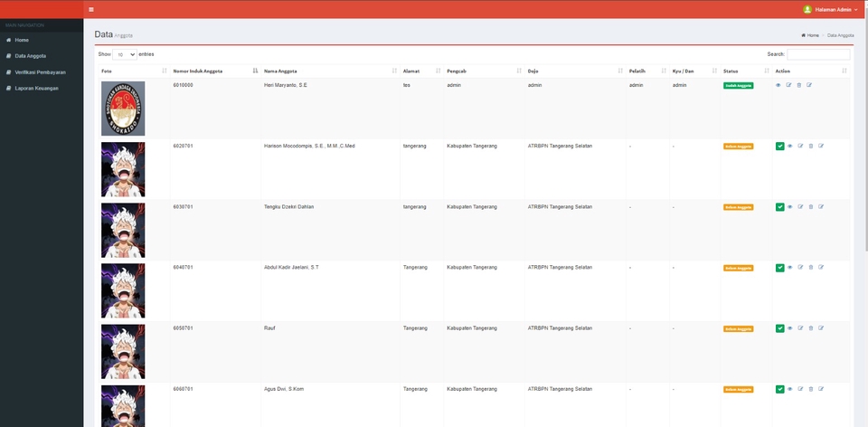Approve Rauf with green check button
This screenshot has width=868, height=427.
[780, 328]
